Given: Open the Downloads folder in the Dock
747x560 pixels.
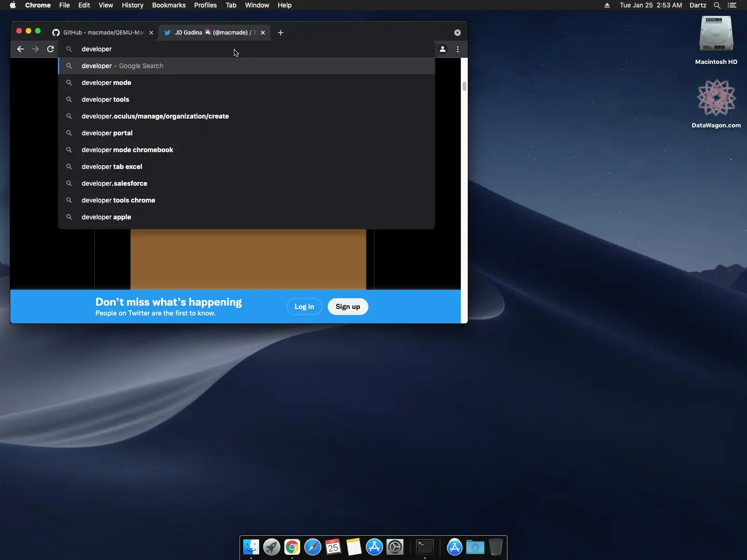Looking at the screenshot, I should [x=475, y=547].
